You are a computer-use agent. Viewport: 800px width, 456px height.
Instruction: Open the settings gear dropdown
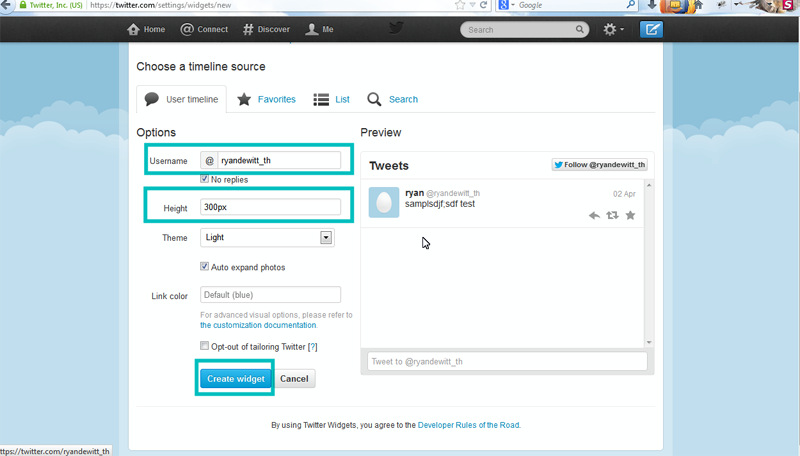pos(613,29)
